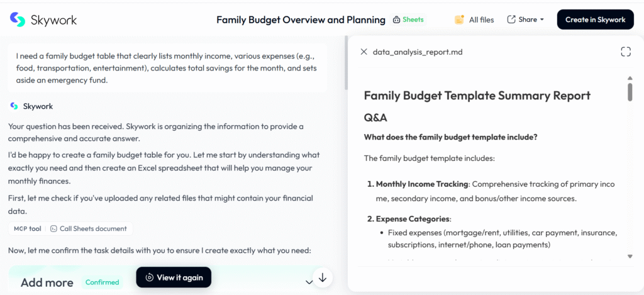The image size is (644, 295).
Task: Click the user prompt message box
Action: click(x=167, y=68)
